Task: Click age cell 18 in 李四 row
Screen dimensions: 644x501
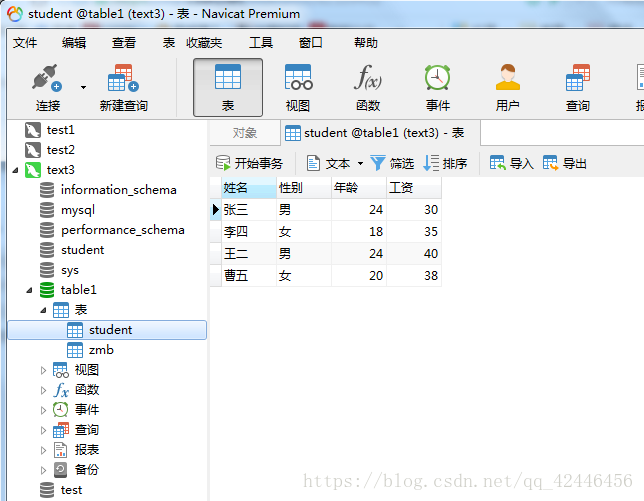Action: pos(359,232)
